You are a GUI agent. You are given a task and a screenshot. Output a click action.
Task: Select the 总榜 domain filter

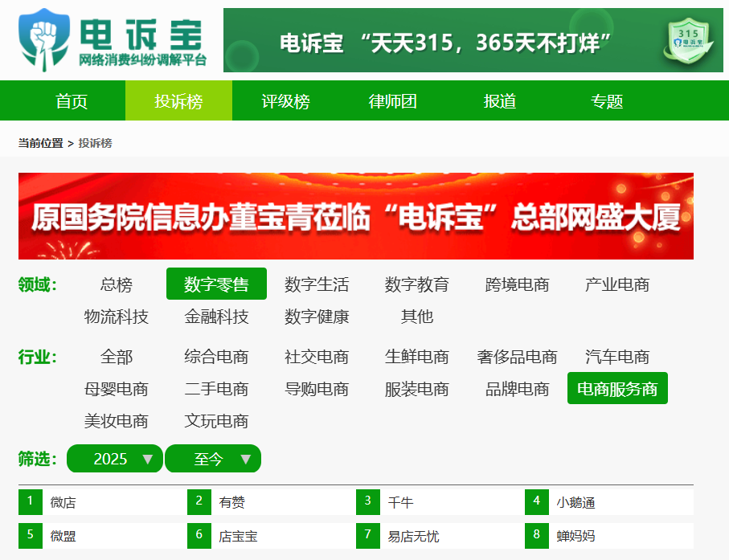coord(117,284)
